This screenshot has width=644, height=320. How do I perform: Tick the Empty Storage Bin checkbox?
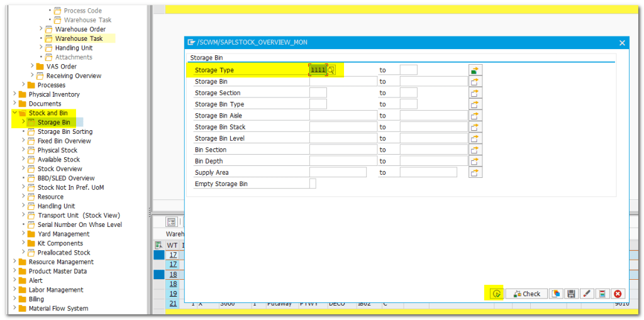point(313,184)
